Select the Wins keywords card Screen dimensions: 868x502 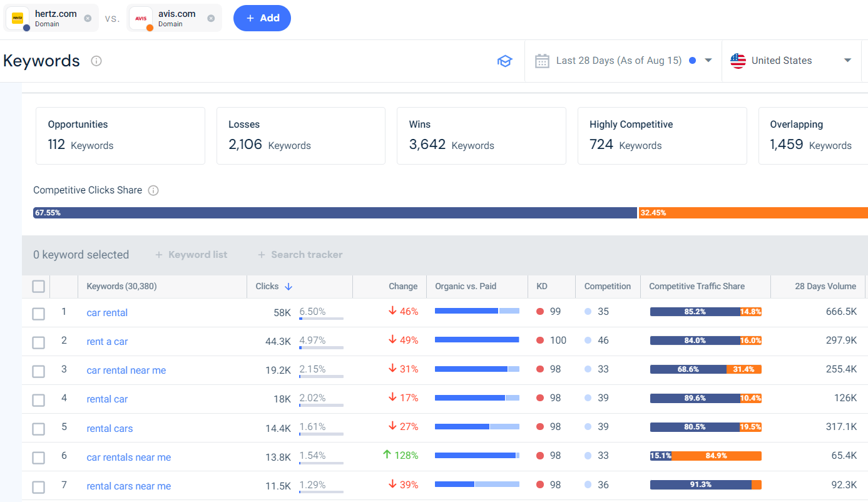[481, 135]
